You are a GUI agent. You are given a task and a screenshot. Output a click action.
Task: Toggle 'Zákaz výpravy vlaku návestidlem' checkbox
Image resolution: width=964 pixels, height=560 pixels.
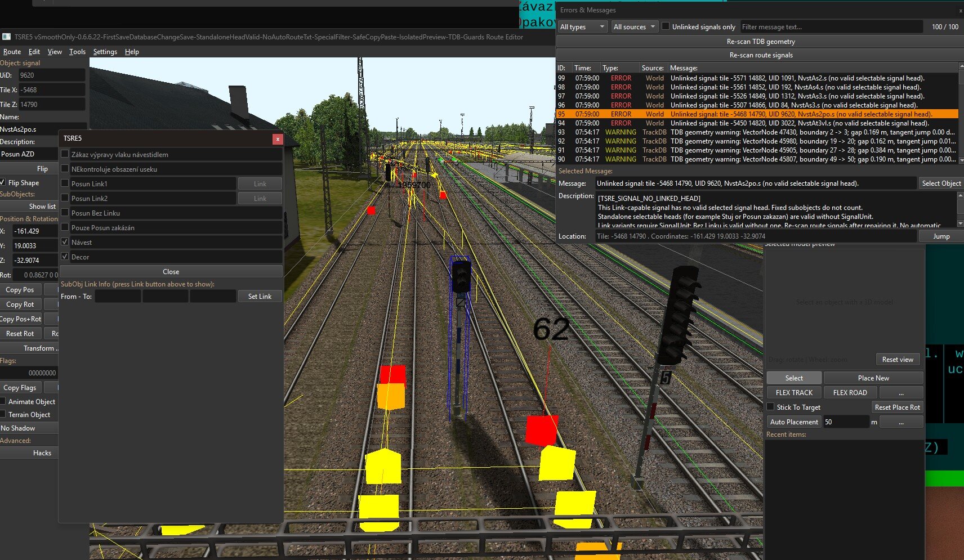point(65,154)
